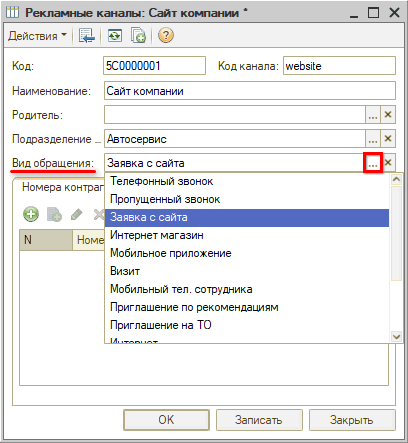Clear the Родитель field with X

(388, 115)
